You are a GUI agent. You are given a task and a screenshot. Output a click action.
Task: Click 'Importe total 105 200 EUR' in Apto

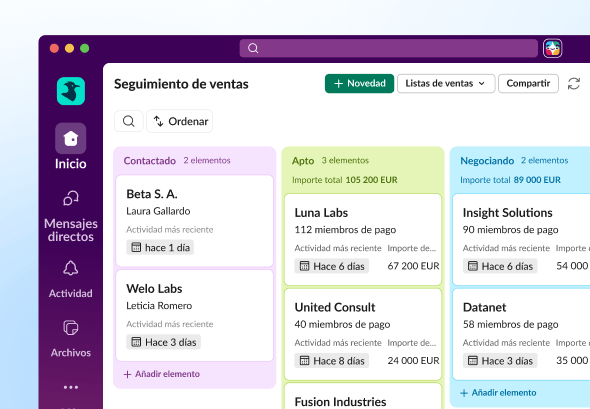pos(345,180)
